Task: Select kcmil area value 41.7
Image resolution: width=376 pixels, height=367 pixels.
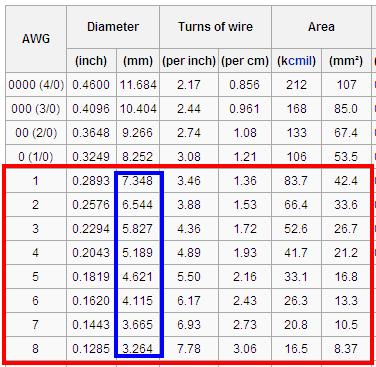Action: (x=296, y=253)
